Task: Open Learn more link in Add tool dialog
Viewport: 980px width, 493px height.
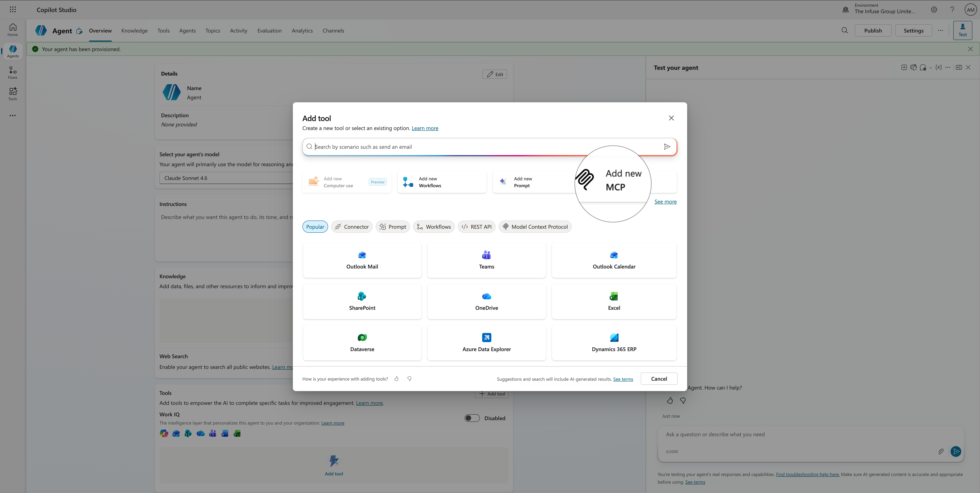Action: (425, 129)
